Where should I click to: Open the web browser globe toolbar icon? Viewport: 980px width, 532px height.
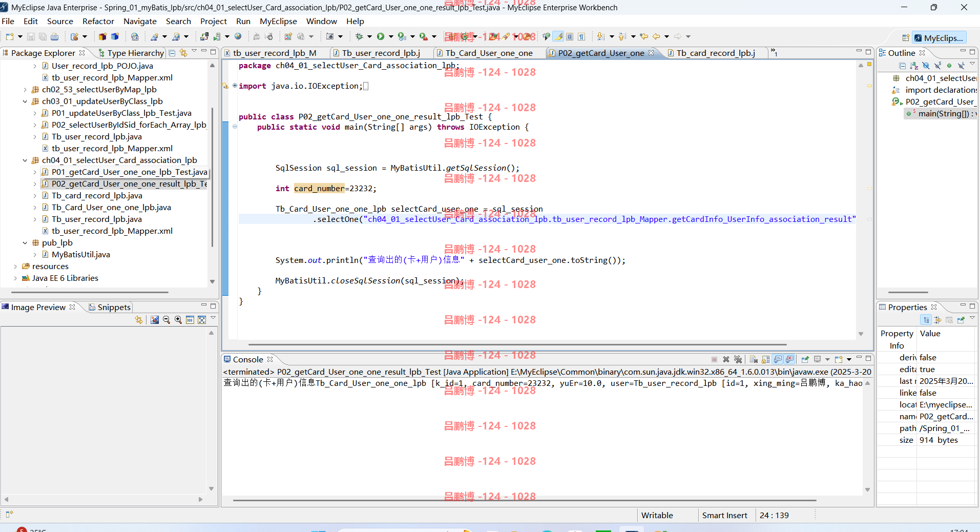tap(238, 37)
